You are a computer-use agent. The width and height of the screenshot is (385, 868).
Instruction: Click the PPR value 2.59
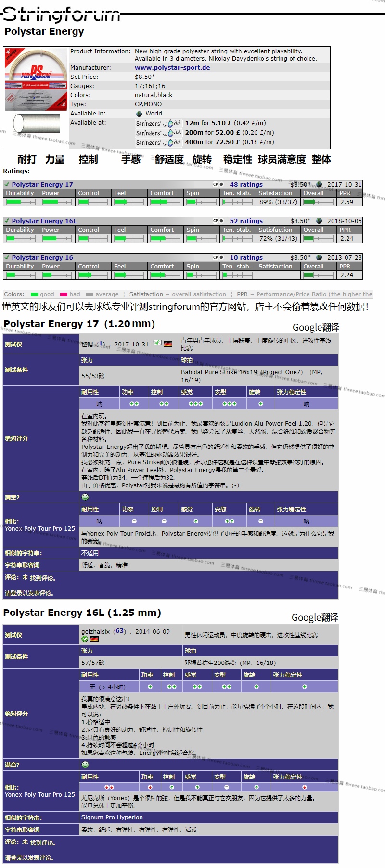pyautogui.click(x=346, y=202)
